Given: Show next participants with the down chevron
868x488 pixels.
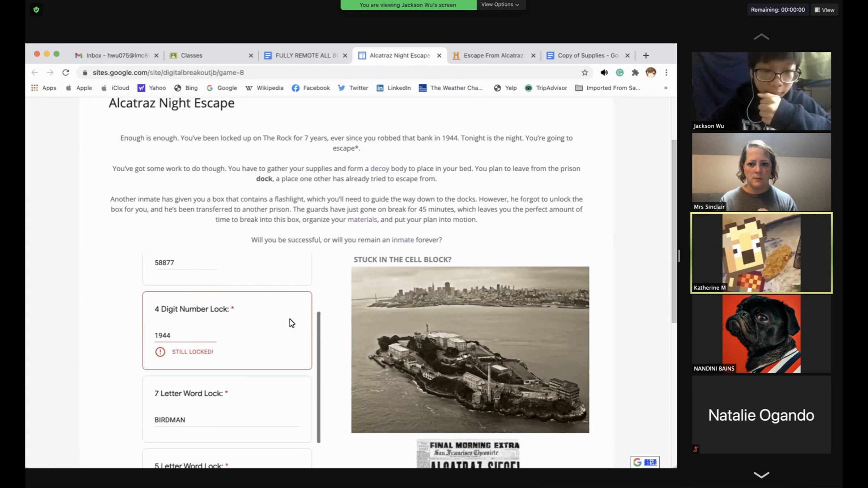Looking at the screenshot, I should [x=761, y=475].
